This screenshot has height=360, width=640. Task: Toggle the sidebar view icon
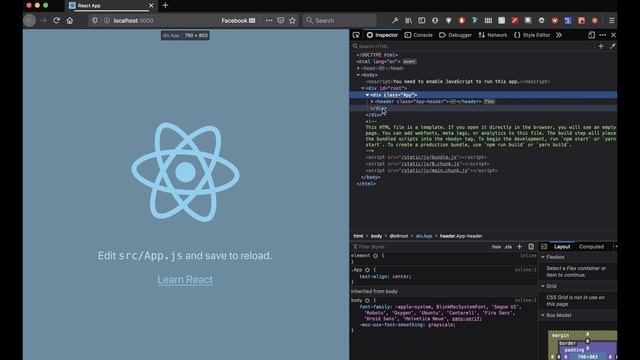(x=422, y=20)
